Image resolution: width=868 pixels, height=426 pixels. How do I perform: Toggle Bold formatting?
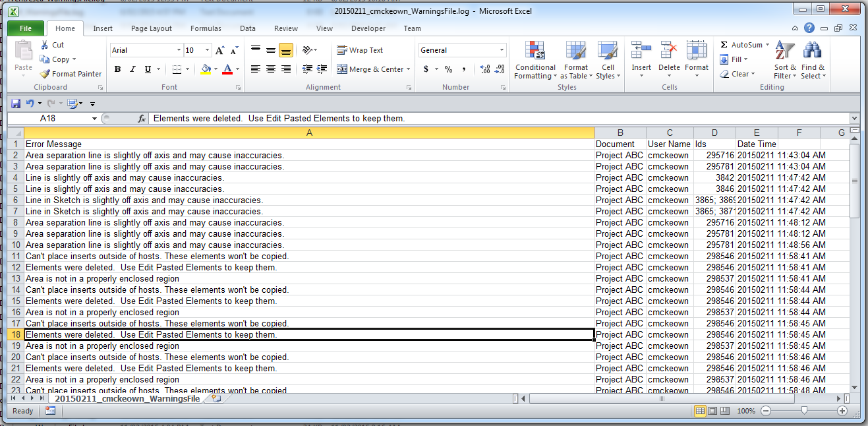(x=117, y=69)
